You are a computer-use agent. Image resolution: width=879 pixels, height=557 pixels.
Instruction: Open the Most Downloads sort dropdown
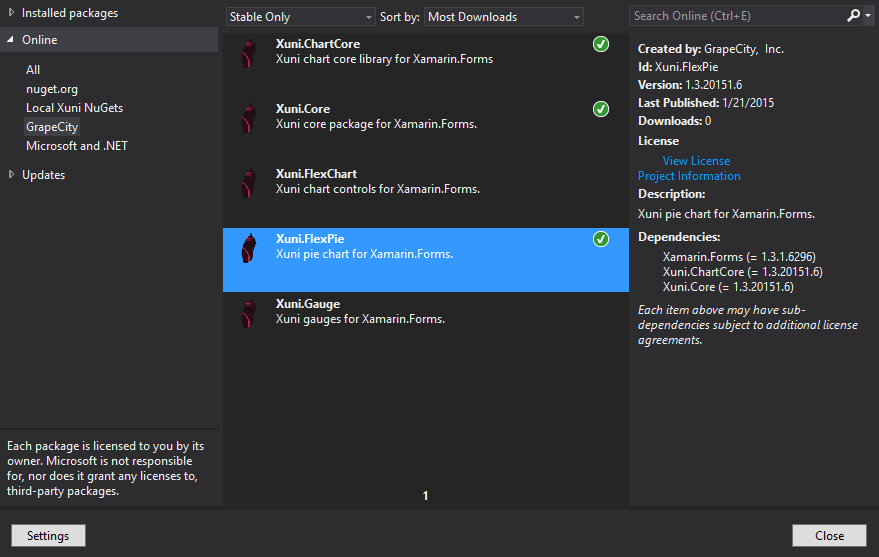pos(503,17)
